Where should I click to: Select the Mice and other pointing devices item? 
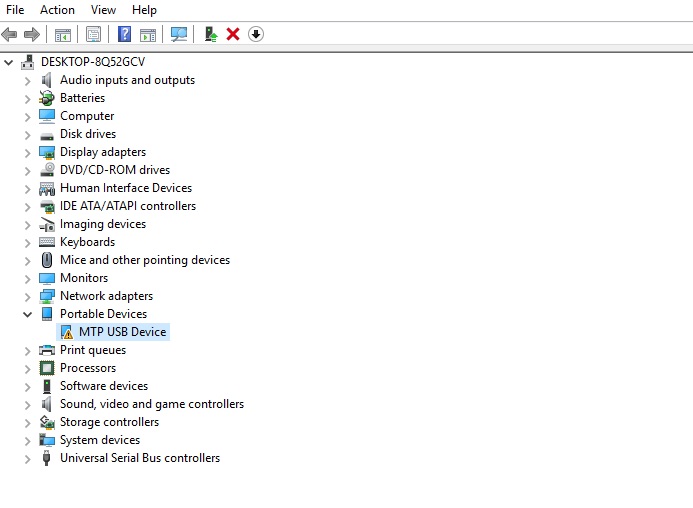click(x=144, y=260)
